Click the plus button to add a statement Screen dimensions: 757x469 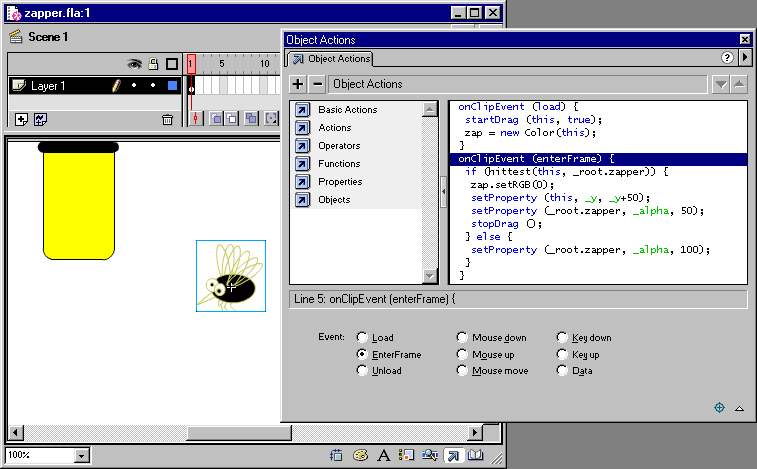coord(298,84)
